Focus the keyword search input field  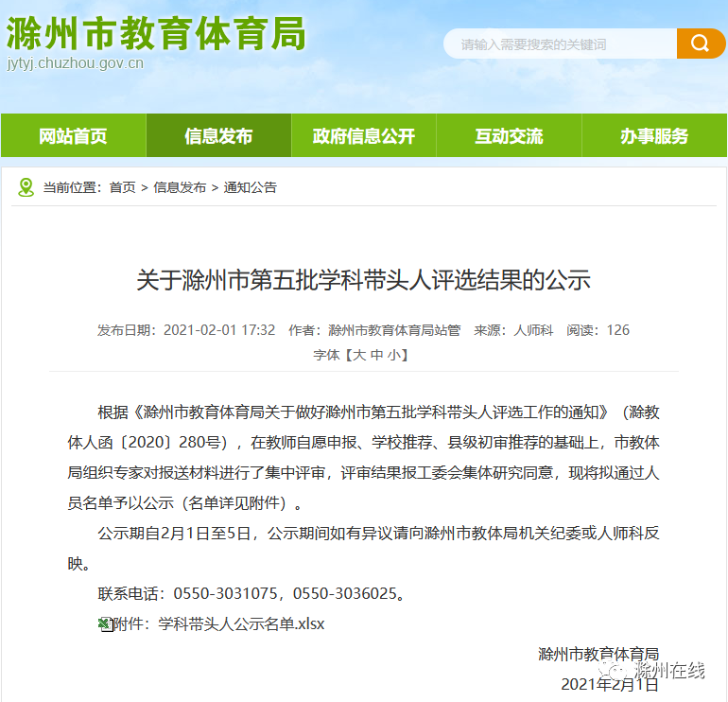point(560,44)
